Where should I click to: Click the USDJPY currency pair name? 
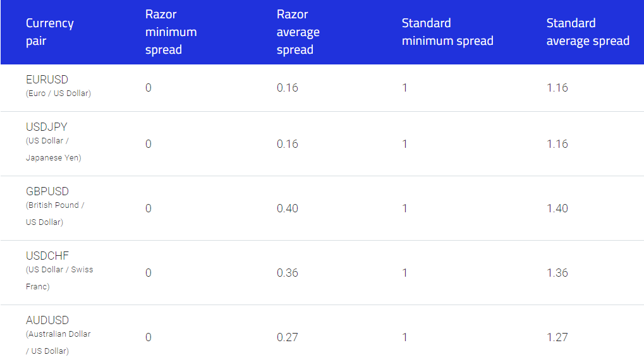46,127
